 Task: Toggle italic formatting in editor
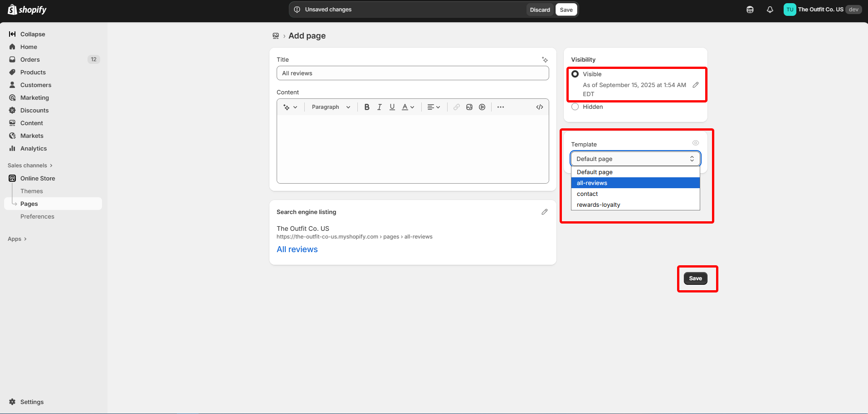[380, 107]
